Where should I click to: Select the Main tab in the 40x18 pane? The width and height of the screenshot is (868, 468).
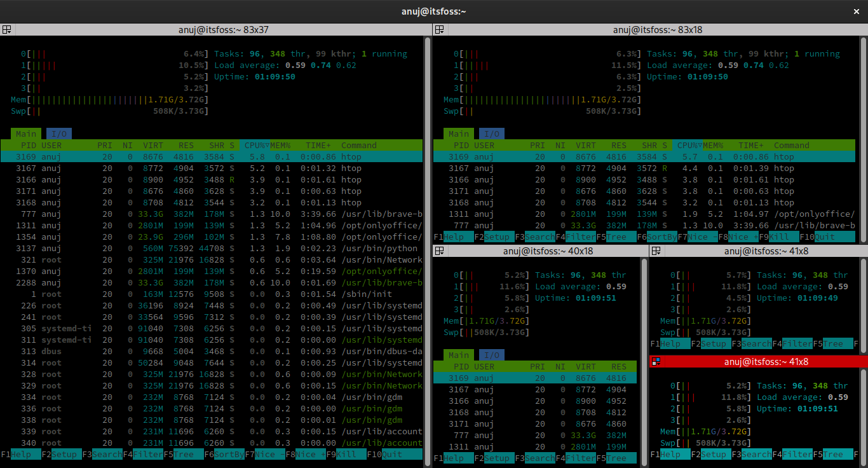coord(459,355)
